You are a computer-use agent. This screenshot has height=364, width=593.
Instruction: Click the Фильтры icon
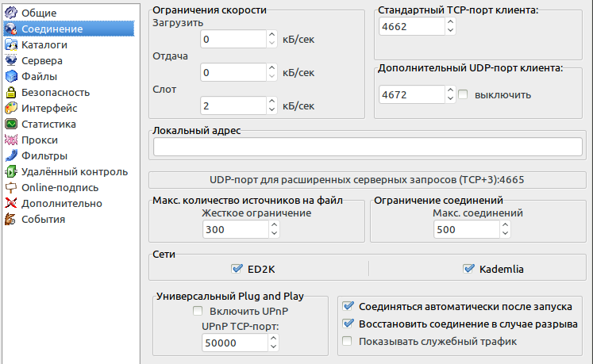11,155
